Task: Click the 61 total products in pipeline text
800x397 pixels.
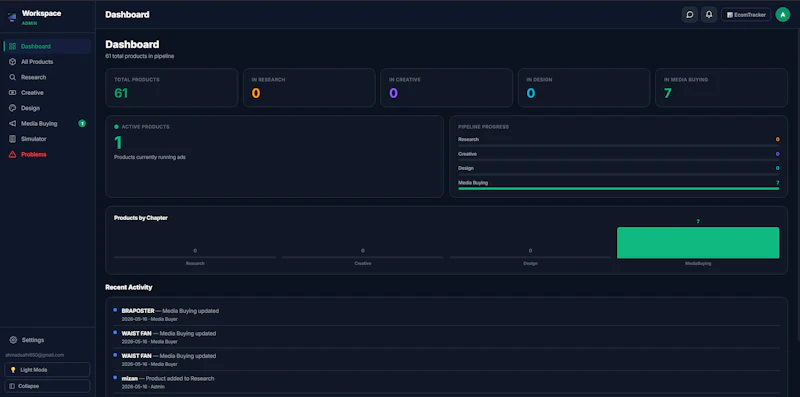Action: coord(140,56)
